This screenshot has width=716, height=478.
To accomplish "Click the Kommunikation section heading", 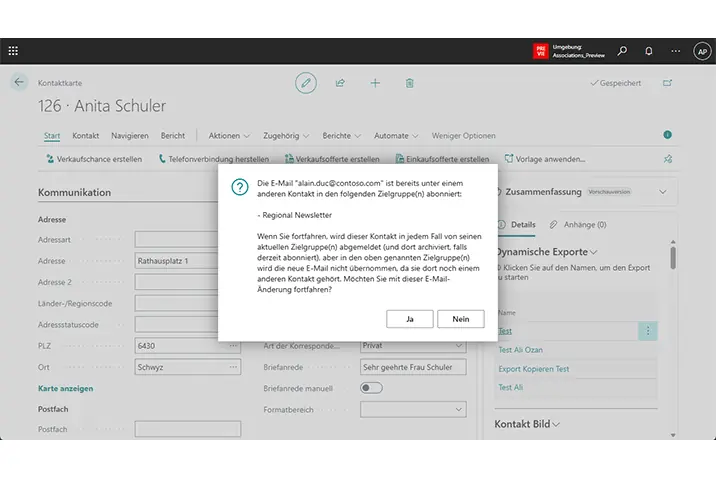I will coord(74,192).
